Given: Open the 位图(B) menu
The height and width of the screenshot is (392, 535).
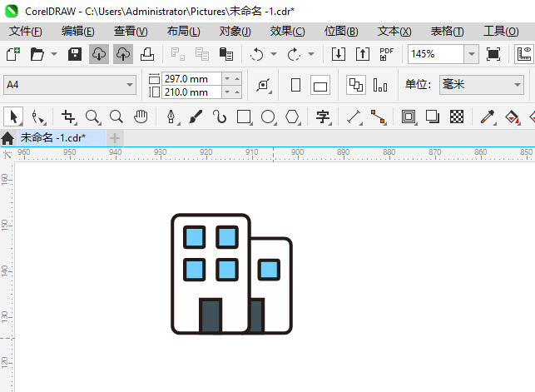Looking at the screenshot, I should [341, 31].
